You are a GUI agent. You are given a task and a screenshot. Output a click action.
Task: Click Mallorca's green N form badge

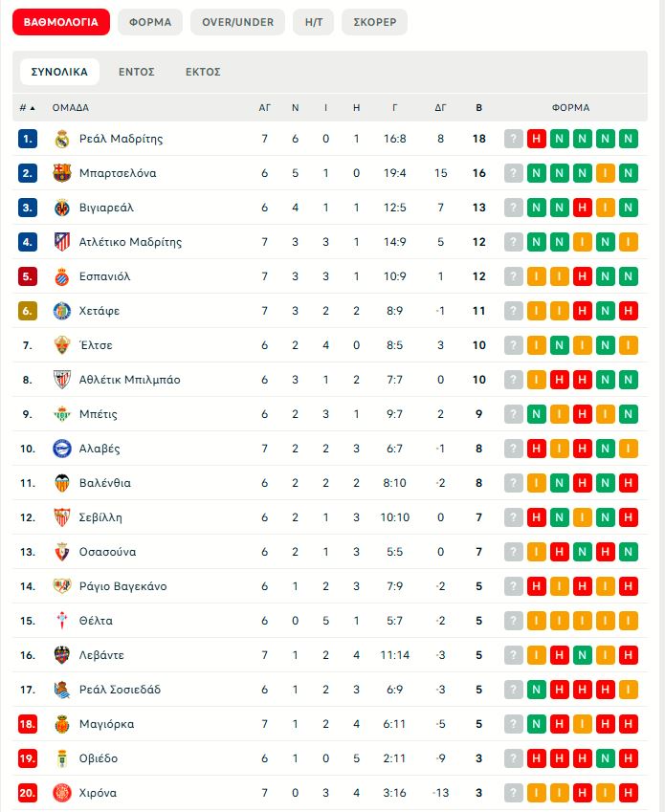coord(537,724)
